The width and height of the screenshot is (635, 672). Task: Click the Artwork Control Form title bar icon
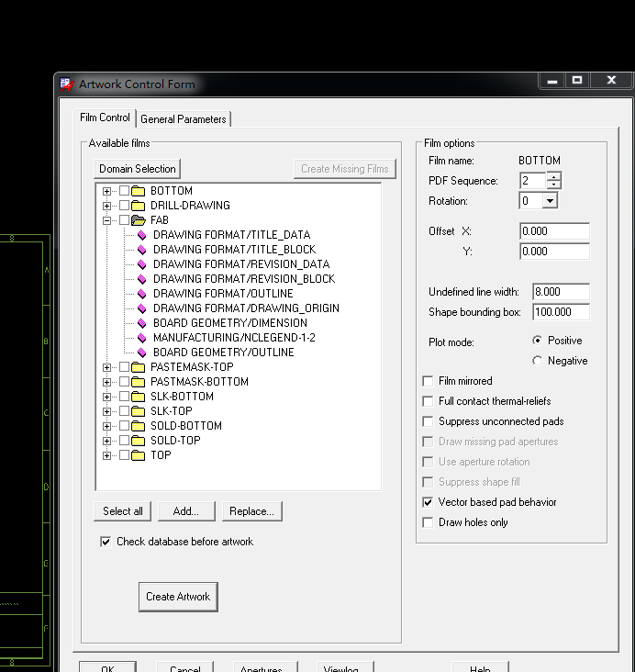click(x=66, y=84)
